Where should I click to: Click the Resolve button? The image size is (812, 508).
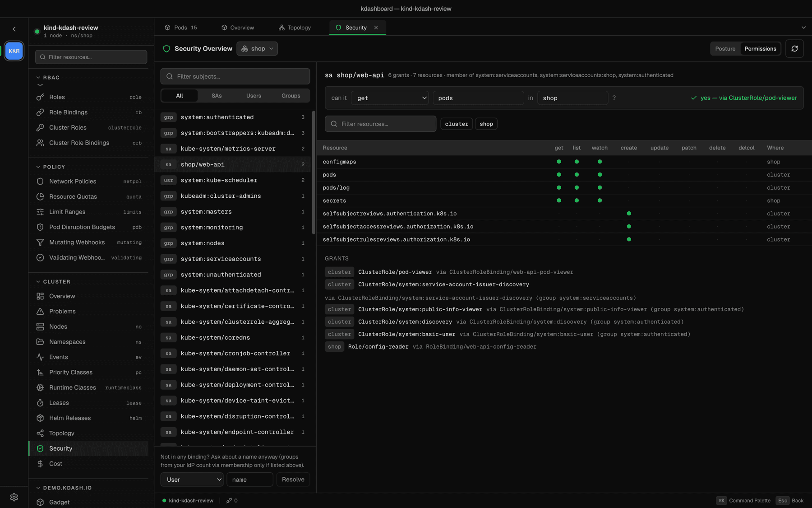(x=293, y=480)
